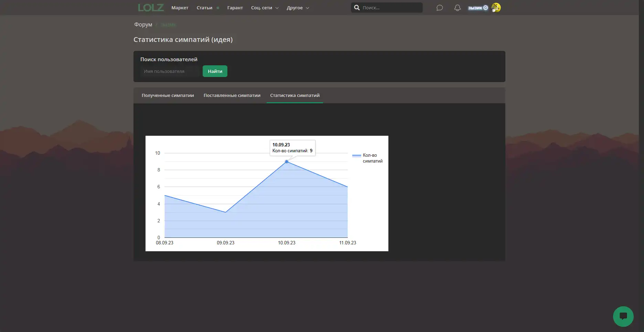Open the Гарант page
Viewport: 644px width, 332px height.
pyautogui.click(x=235, y=8)
